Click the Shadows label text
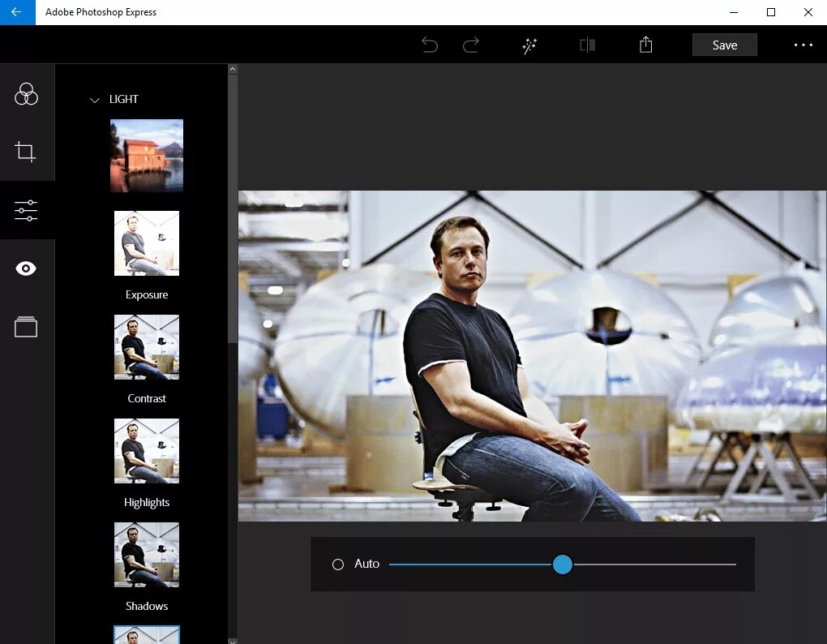This screenshot has height=644, width=827. click(x=147, y=606)
